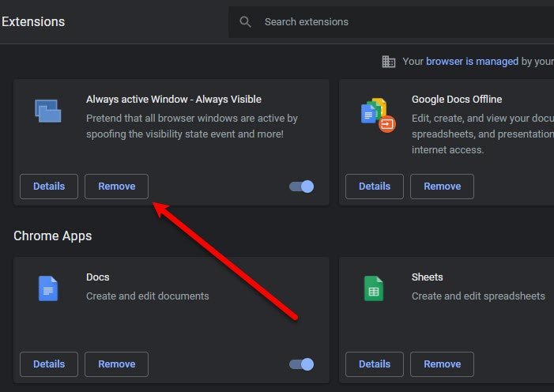Toggle off the Docs Chrome app
554x392 pixels.
(301, 364)
